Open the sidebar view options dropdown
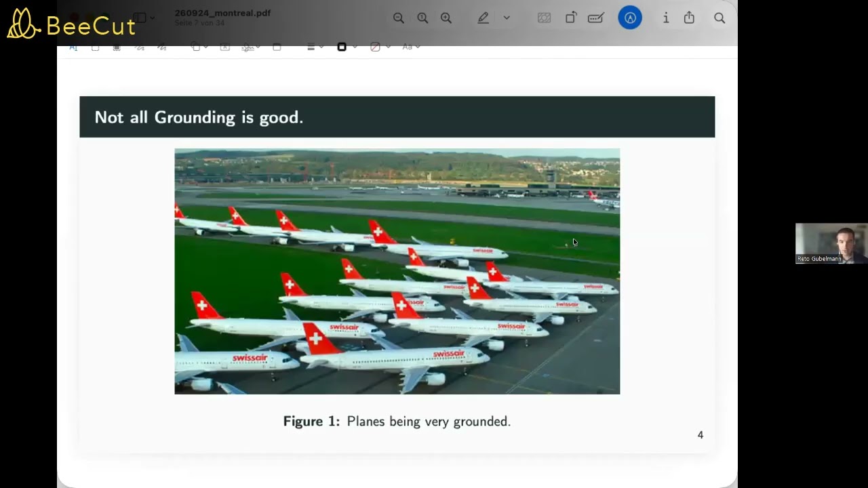Image resolution: width=868 pixels, height=488 pixels. point(143,18)
